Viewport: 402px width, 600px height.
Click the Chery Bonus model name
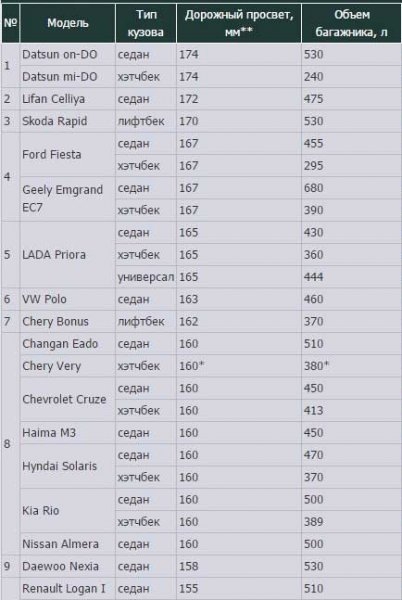(55, 321)
